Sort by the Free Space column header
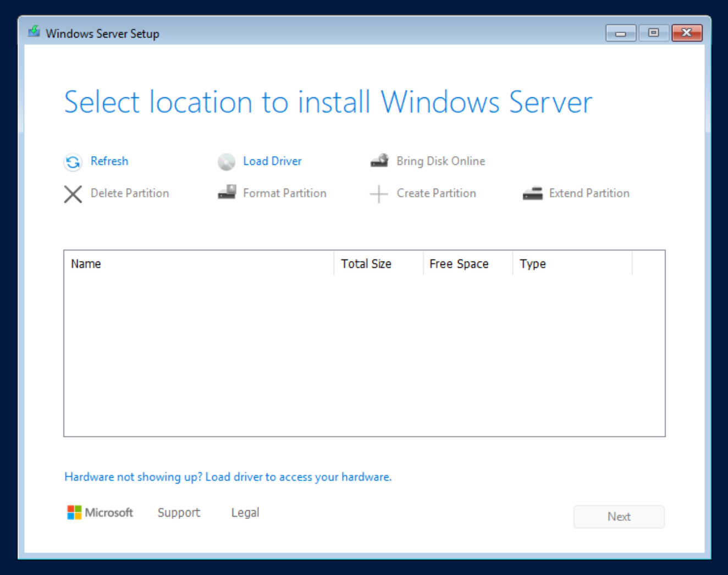Image resolution: width=728 pixels, height=575 pixels. [468, 264]
